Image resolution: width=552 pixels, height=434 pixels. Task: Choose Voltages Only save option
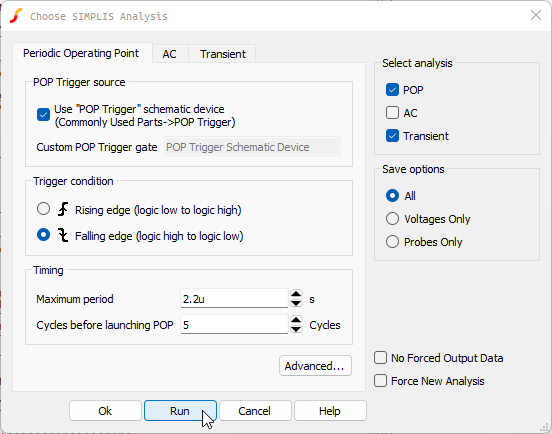click(392, 219)
